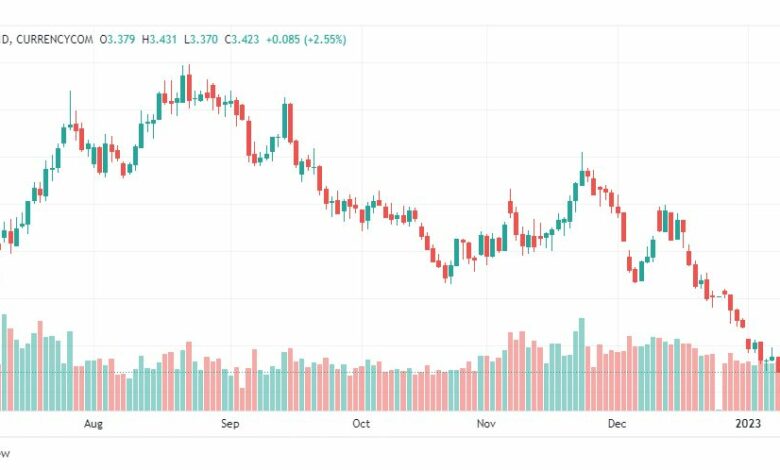Click the highest green candle in late August
This screenshot has height=470, width=780.
(183, 89)
